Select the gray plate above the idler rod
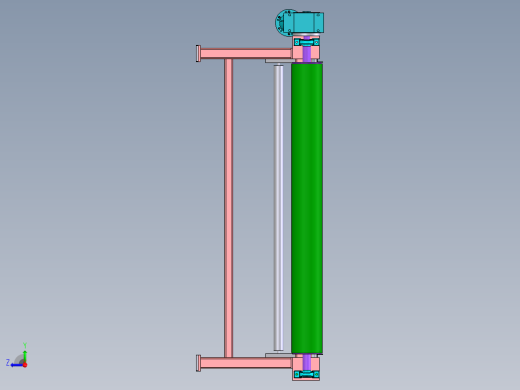The image size is (520, 390). [279, 61]
